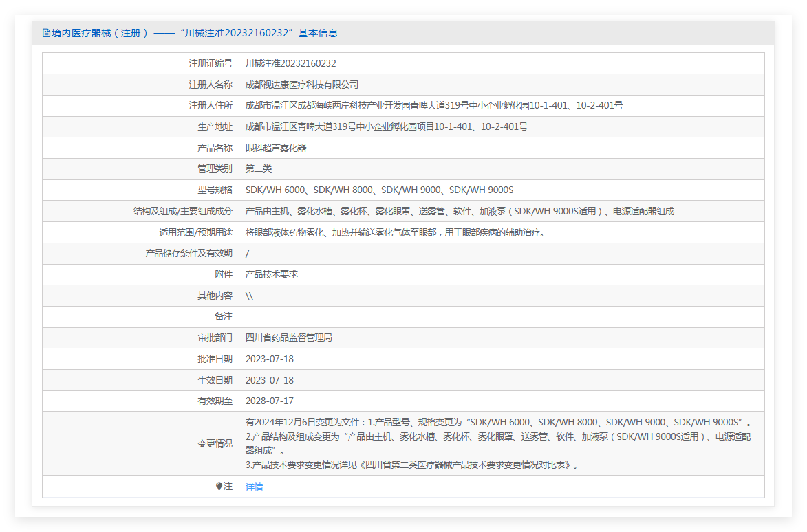Click the 注册人住所 address text
This screenshot has height=532, width=807.
(433, 106)
